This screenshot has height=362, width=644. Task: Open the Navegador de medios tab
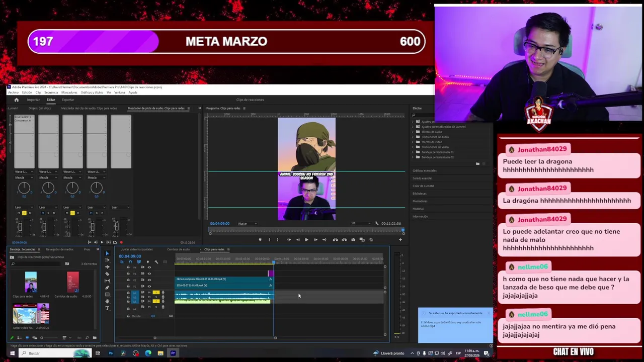(x=59, y=249)
